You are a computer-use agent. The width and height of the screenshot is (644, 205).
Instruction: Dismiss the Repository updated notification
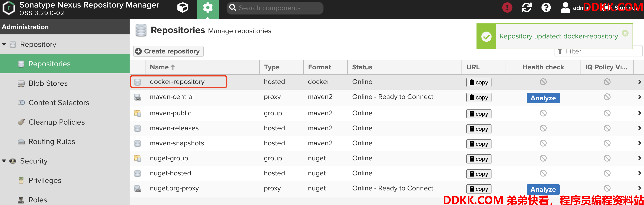625,33
